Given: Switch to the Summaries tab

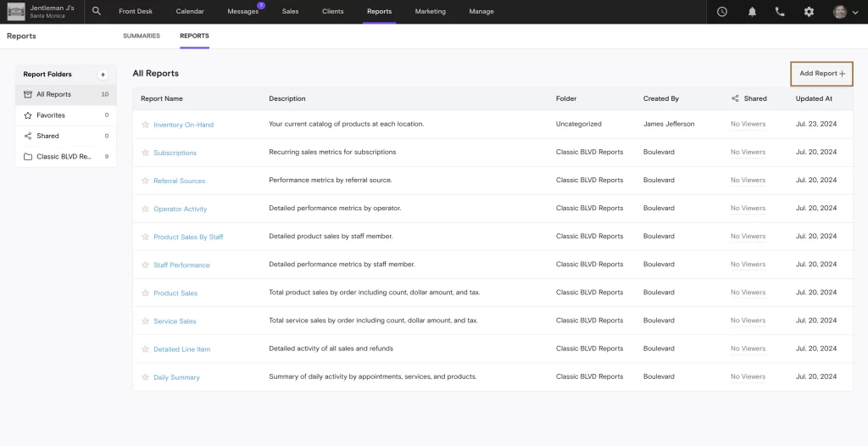Looking at the screenshot, I should point(141,36).
